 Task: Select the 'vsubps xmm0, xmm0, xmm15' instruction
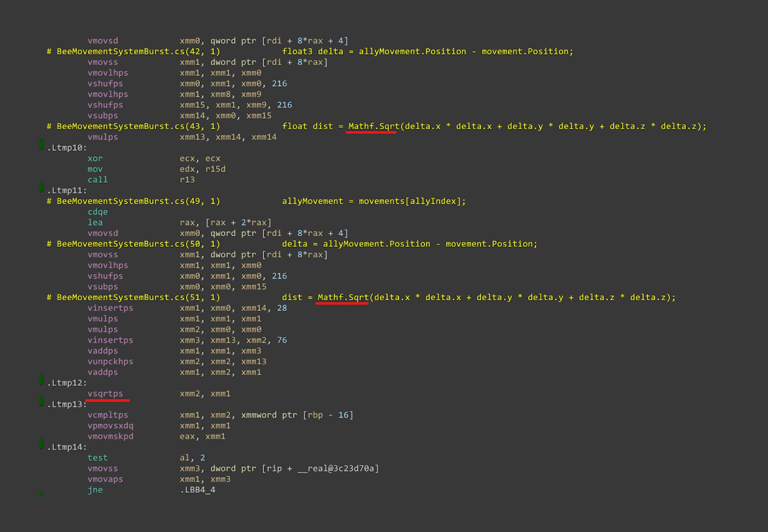[x=177, y=287]
